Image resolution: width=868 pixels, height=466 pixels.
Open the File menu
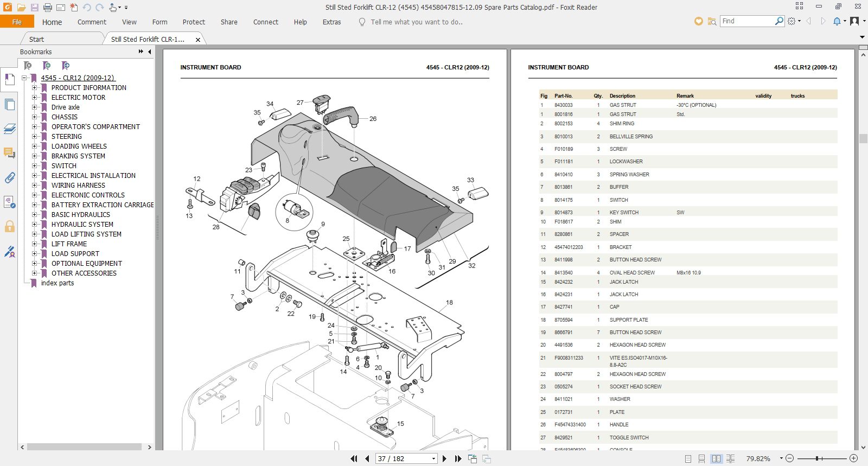point(17,22)
